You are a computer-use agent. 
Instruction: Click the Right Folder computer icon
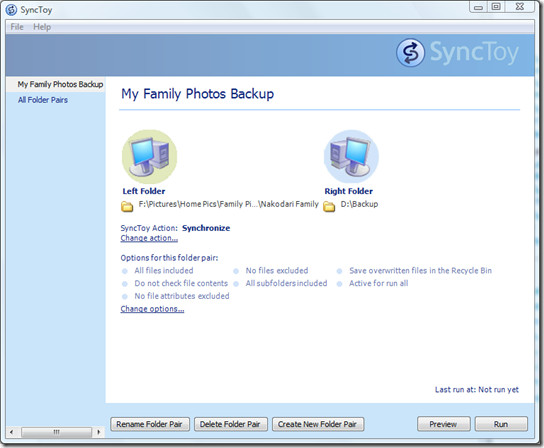pos(351,157)
